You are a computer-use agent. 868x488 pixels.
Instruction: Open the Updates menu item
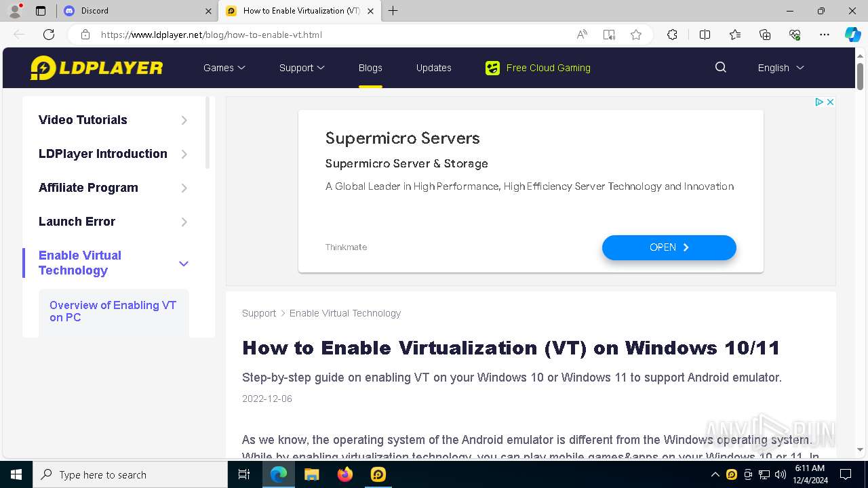point(434,68)
